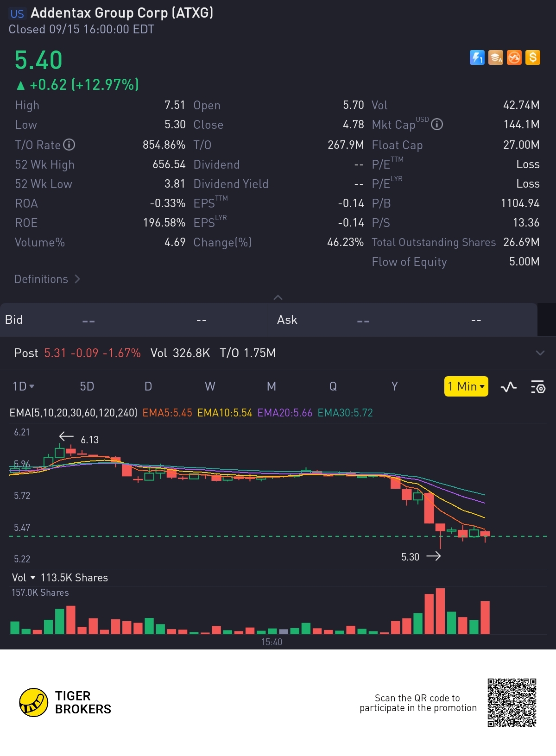Open the 1 Min interval dropdown
The image size is (556, 756).
(x=466, y=386)
